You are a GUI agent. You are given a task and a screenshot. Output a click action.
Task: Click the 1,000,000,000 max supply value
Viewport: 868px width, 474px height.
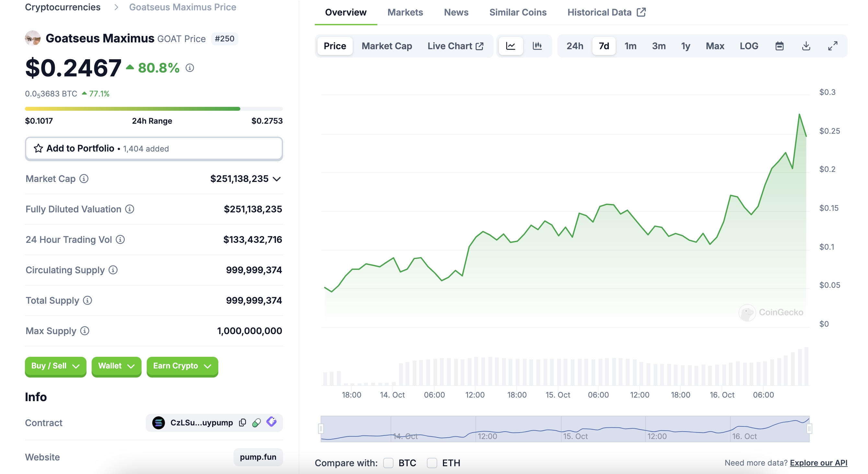(250, 331)
